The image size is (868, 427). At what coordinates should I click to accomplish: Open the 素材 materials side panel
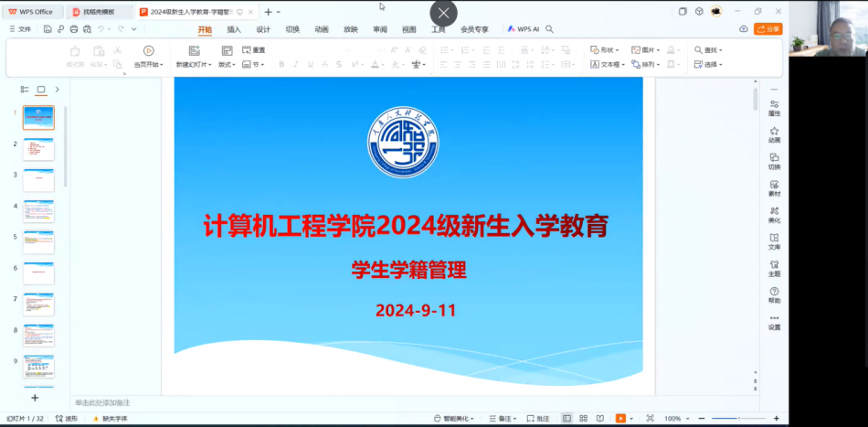pyautogui.click(x=775, y=188)
